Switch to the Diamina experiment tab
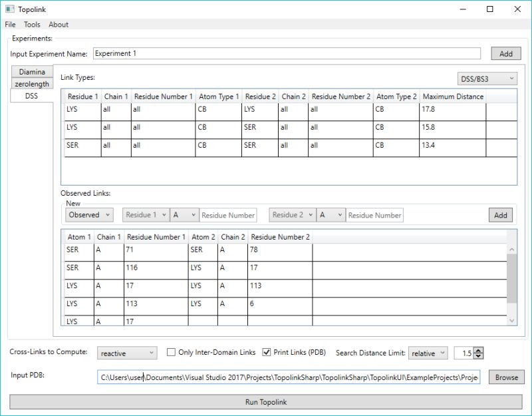The width and height of the screenshot is (532, 416). click(x=32, y=72)
